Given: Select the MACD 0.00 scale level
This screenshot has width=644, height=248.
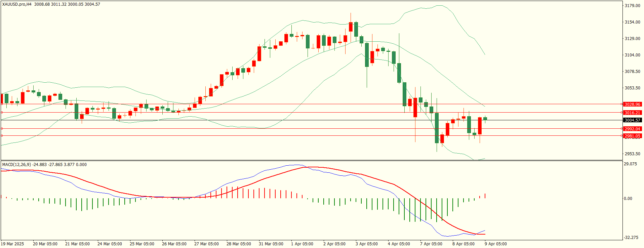Looking at the screenshot, I should pos(628,199).
